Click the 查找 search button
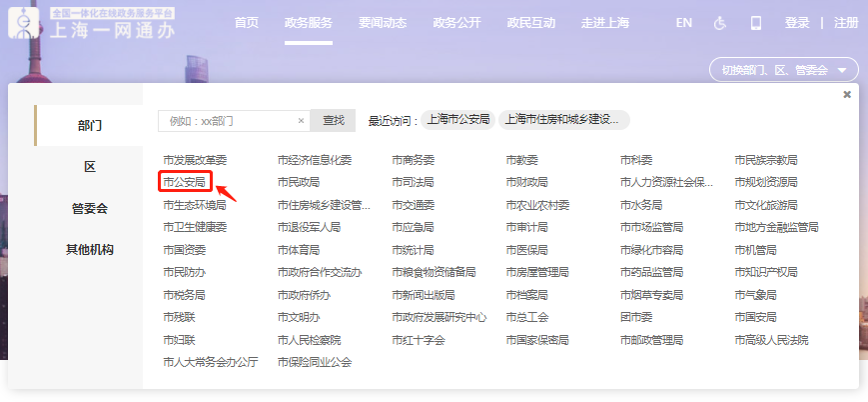The image size is (868, 402). coord(334,120)
